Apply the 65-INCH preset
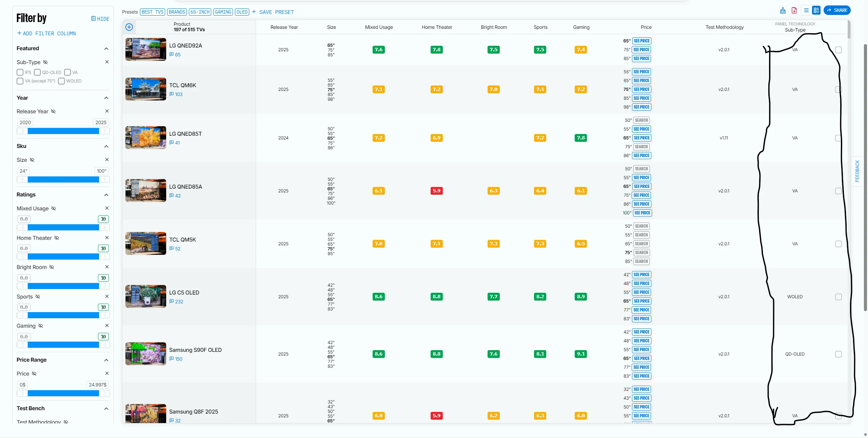 coord(200,12)
